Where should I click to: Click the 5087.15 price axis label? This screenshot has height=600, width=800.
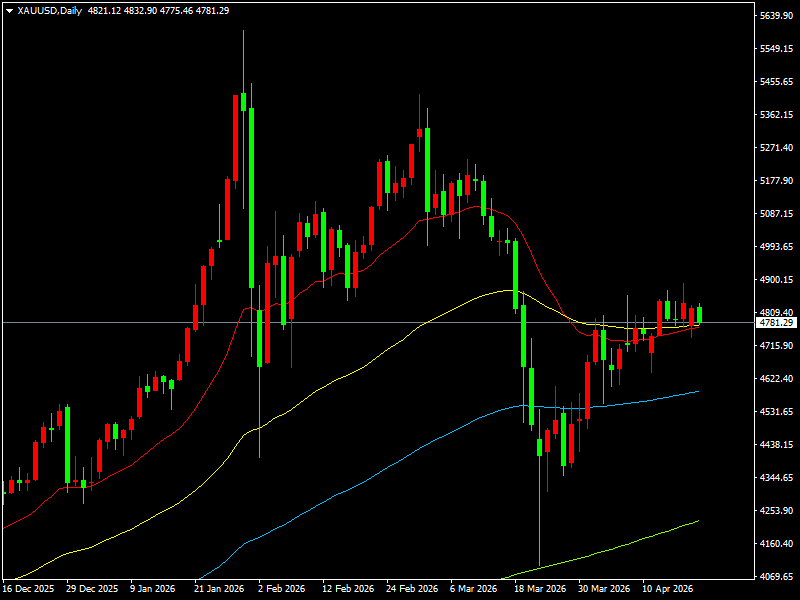pyautogui.click(x=777, y=213)
